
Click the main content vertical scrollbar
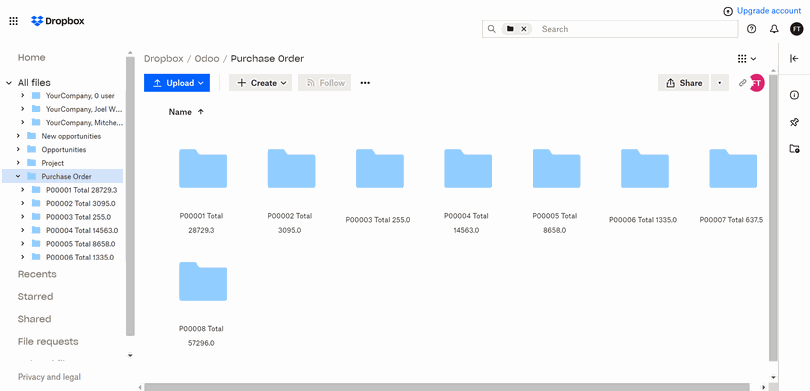click(x=773, y=217)
